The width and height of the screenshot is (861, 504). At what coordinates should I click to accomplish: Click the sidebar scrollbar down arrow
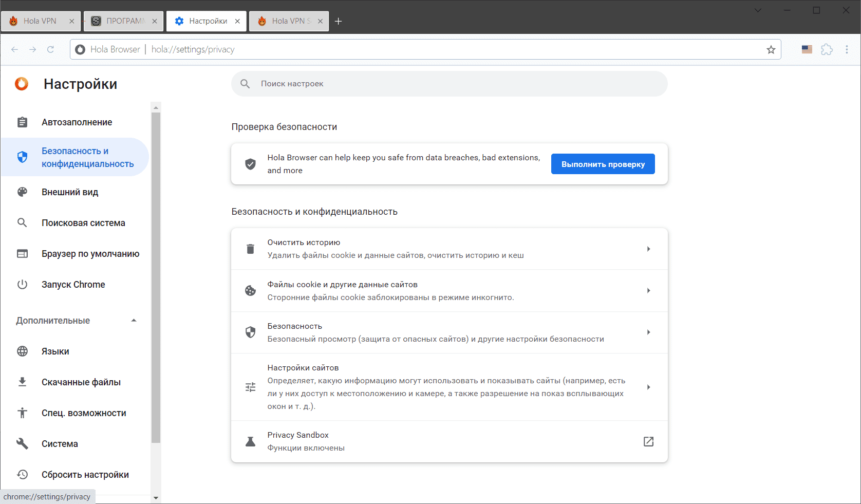pyautogui.click(x=156, y=498)
